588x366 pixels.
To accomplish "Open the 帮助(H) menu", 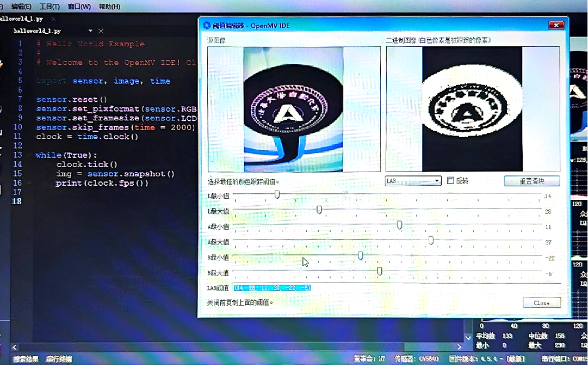I will pyautogui.click(x=109, y=7).
